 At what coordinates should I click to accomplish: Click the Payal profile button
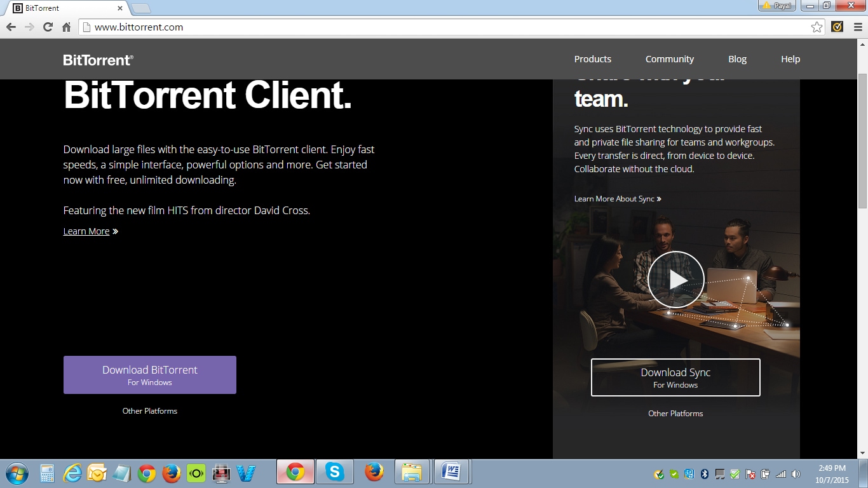(777, 5)
